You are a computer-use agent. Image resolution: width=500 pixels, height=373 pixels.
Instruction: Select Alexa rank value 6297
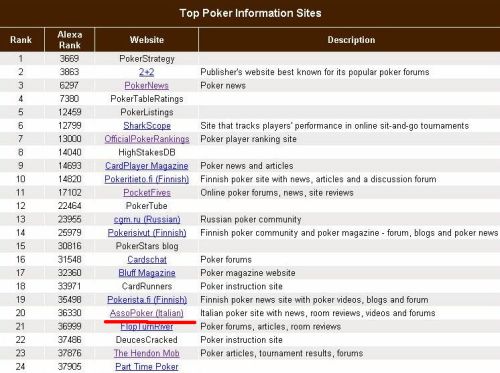pos(69,85)
